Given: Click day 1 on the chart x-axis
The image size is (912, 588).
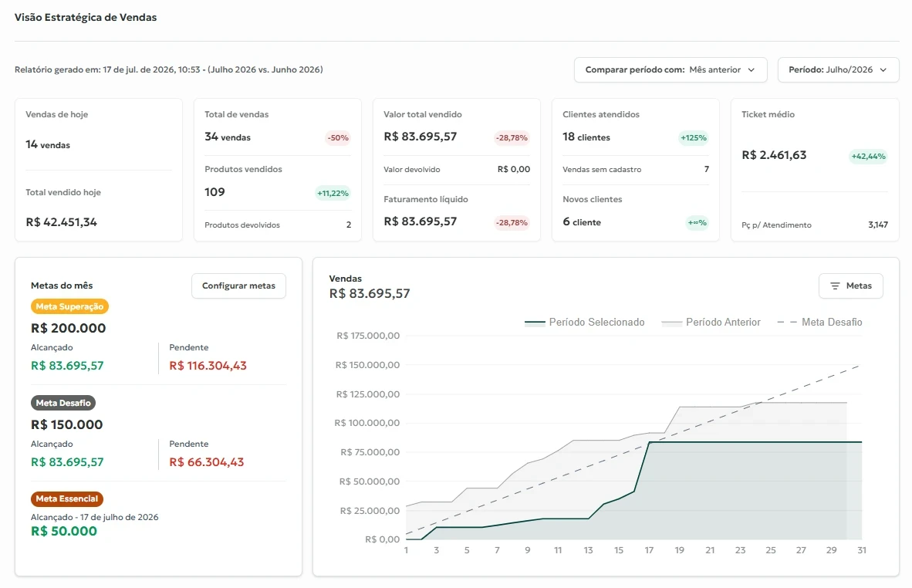Looking at the screenshot, I should tap(406, 550).
